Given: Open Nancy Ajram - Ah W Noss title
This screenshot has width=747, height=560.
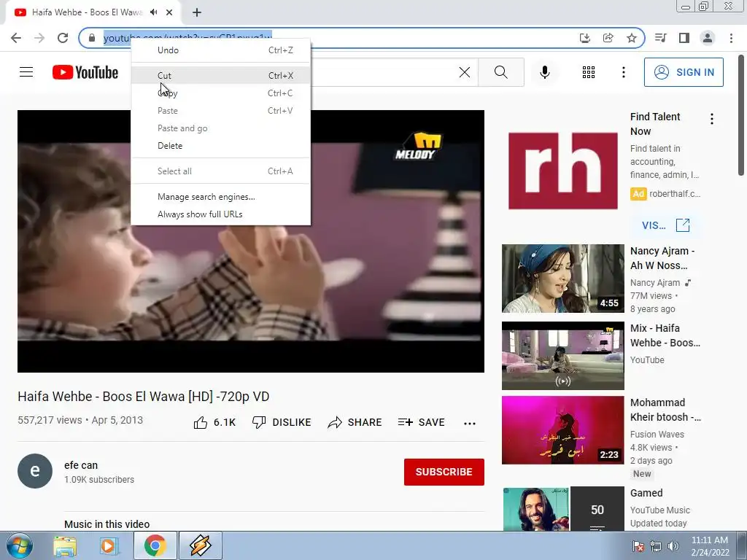Looking at the screenshot, I should pyautogui.click(x=662, y=258).
